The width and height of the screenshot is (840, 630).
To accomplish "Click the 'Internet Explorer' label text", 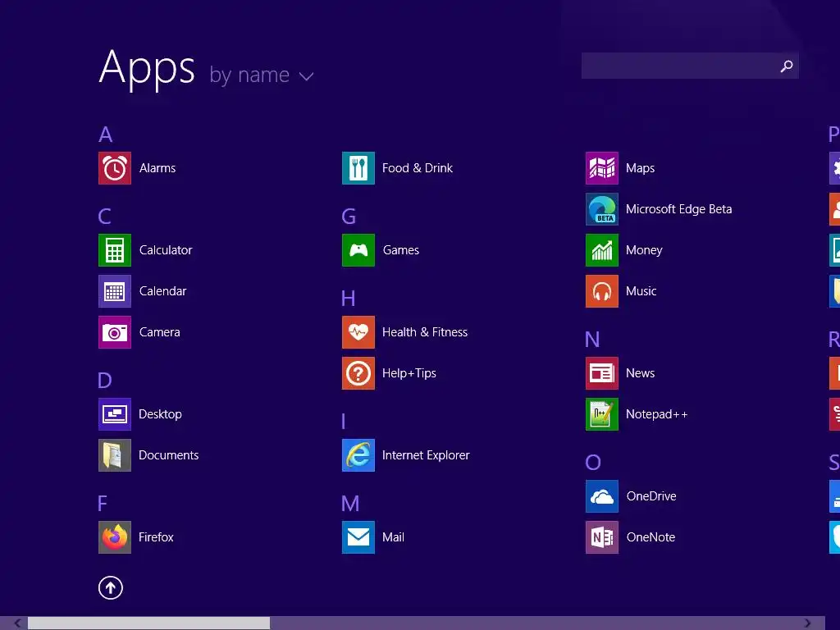I will (426, 455).
